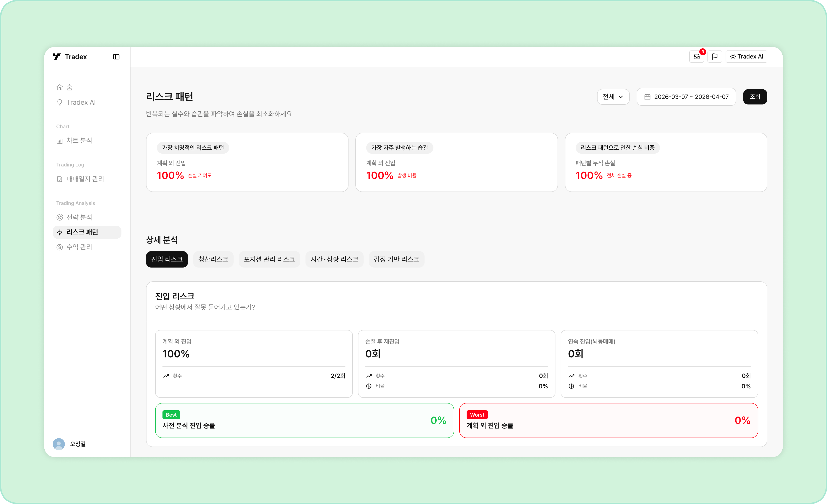This screenshot has width=827, height=504.
Task: Click the 2/2회 count value
Action: 338,376
